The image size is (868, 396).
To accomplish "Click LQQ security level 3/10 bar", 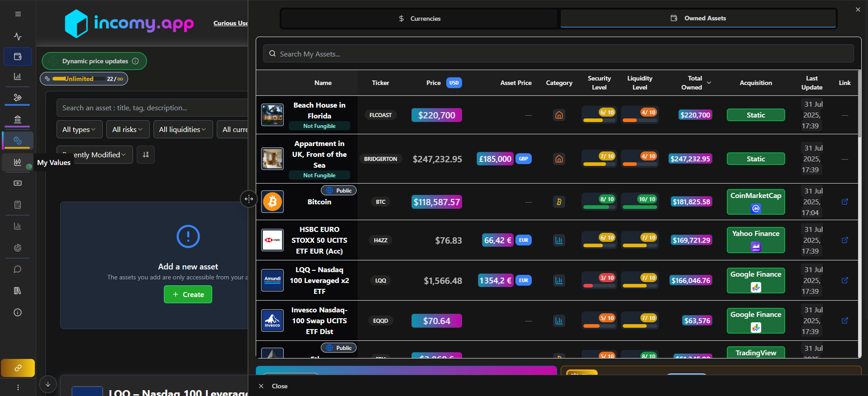I will (599, 280).
